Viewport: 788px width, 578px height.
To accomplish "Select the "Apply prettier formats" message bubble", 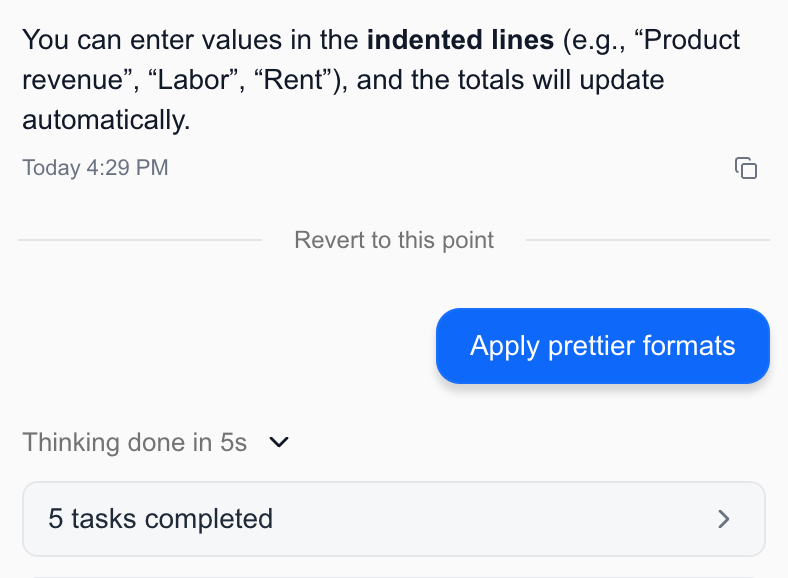I will pos(602,346).
